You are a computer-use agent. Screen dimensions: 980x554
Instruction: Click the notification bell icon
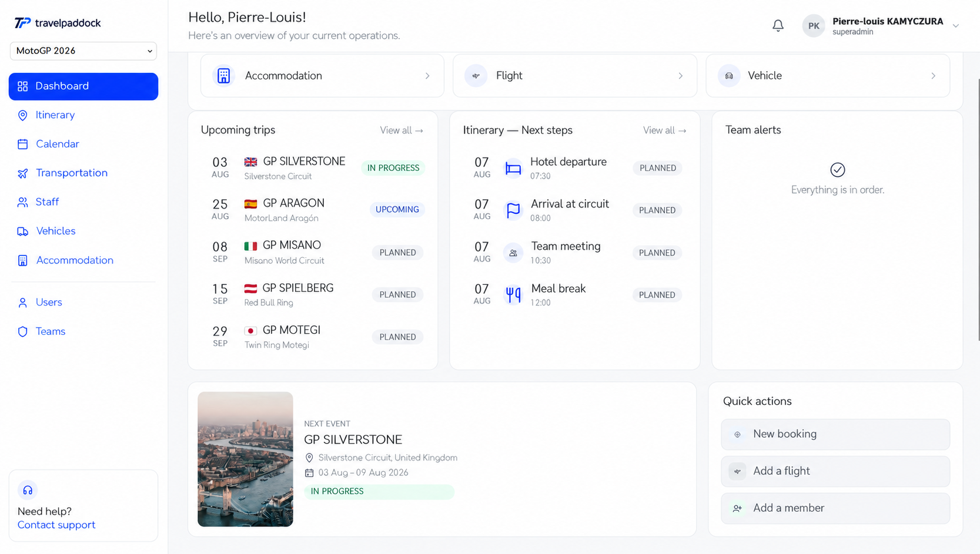click(778, 26)
